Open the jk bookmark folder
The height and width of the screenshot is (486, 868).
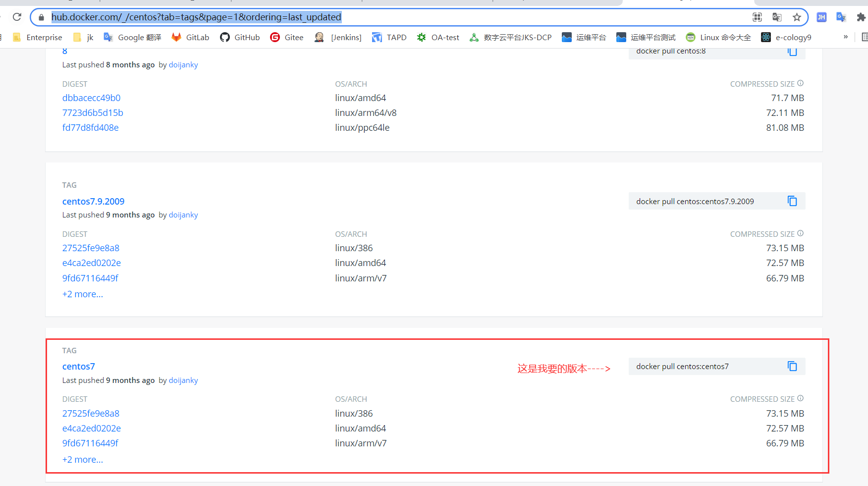(x=83, y=37)
